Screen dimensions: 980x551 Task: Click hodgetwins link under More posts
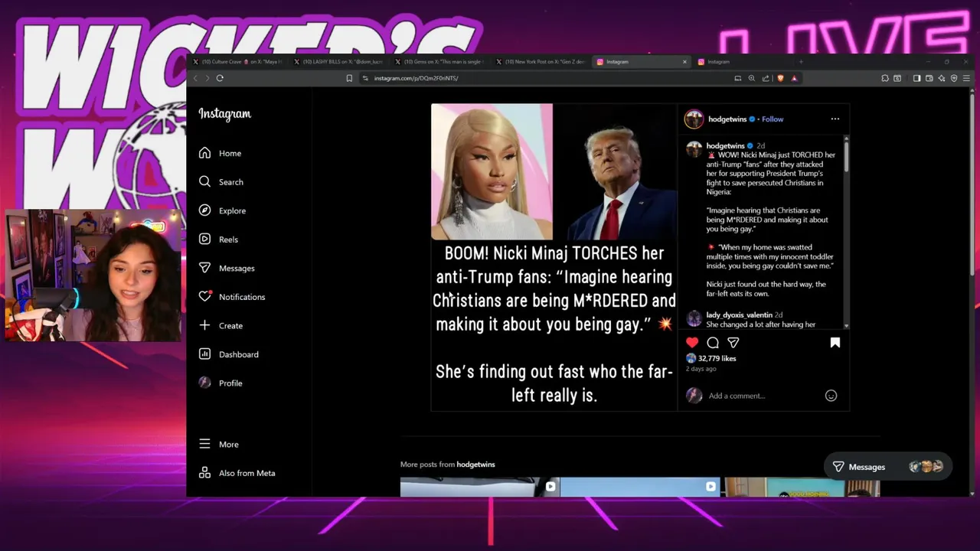[x=475, y=465]
